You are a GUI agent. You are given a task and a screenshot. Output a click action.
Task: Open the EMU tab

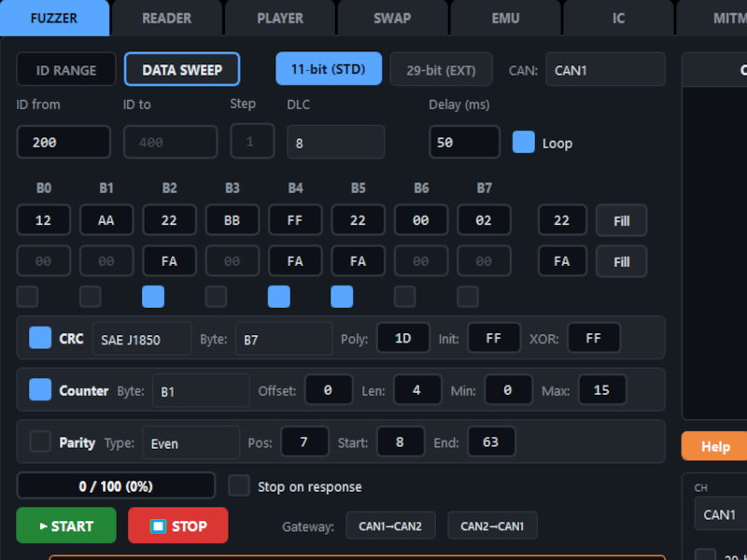tap(505, 18)
